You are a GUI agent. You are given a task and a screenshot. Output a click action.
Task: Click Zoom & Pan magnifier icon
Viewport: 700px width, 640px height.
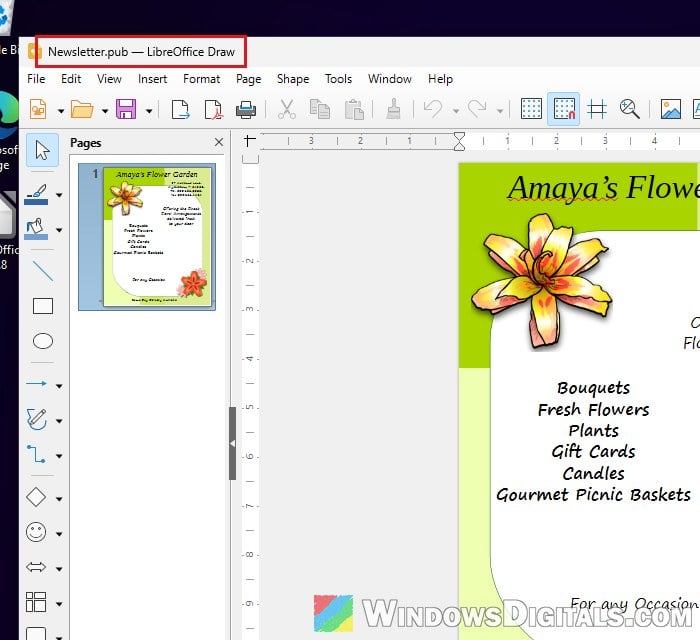click(x=630, y=109)
